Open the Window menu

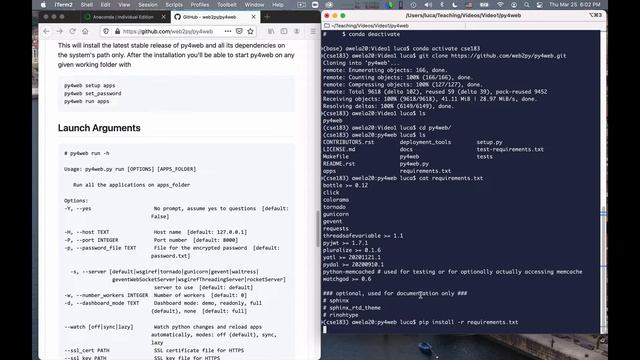[254, 5]
